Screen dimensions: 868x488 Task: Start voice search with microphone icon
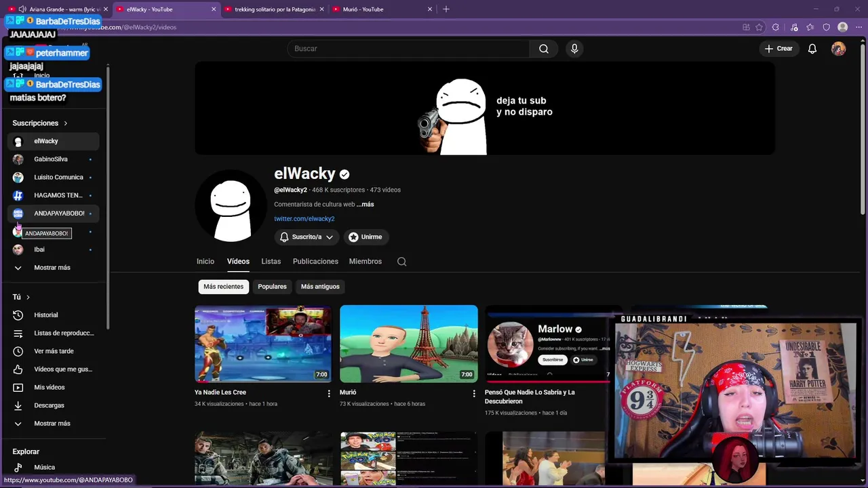point(574,49)
